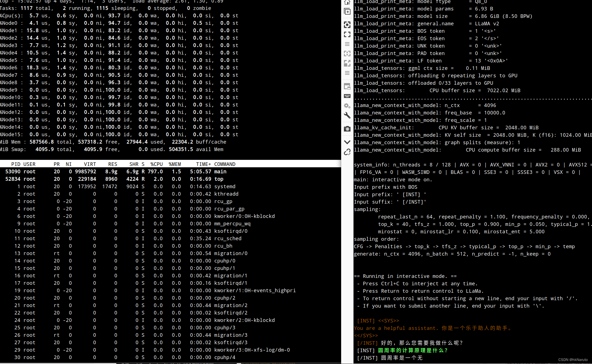The width and height of the screenshot is (592, 364).
Task: Click the resize-to-corner arrow icon
Action: 347,63
